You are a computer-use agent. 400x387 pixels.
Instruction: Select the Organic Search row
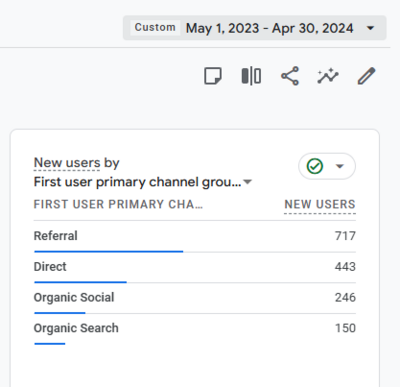tap(195, 329)
